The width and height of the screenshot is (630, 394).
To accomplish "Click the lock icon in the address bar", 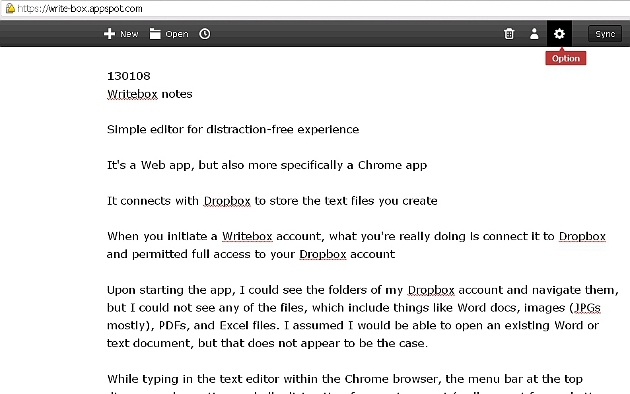I will coord(10,8).
